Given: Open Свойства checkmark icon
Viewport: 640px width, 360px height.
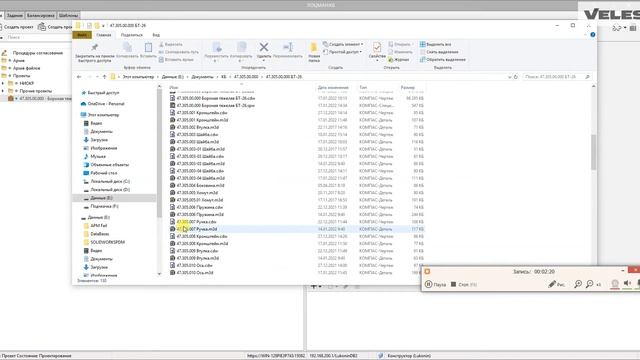Looking at the screenshot, I should 377,47.
